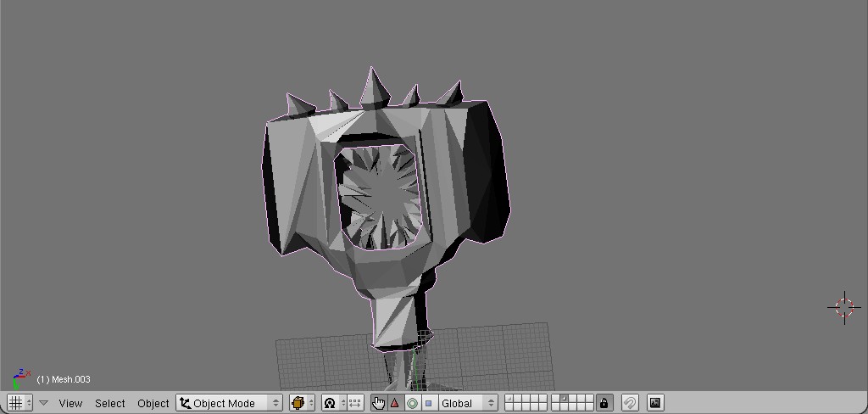Select the scale manipulator square icon
868x414 pixels.
click(x=429, y=403)
